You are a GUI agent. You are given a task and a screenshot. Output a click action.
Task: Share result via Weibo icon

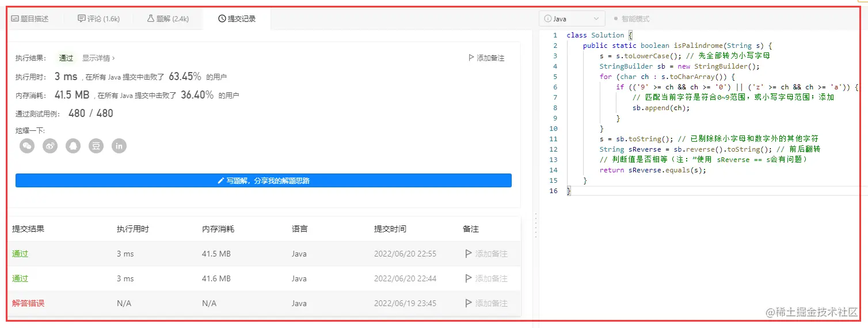click(50, 146)
